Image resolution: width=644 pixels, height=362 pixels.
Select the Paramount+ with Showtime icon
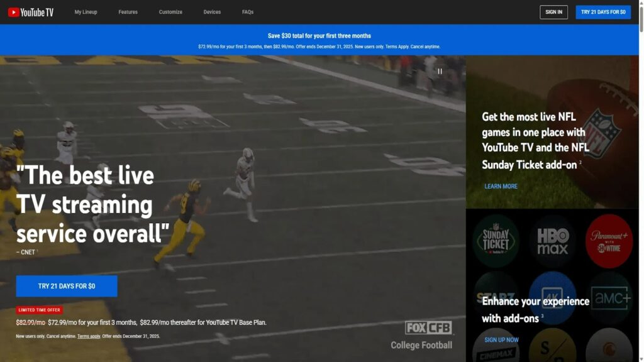click(608, 241)
